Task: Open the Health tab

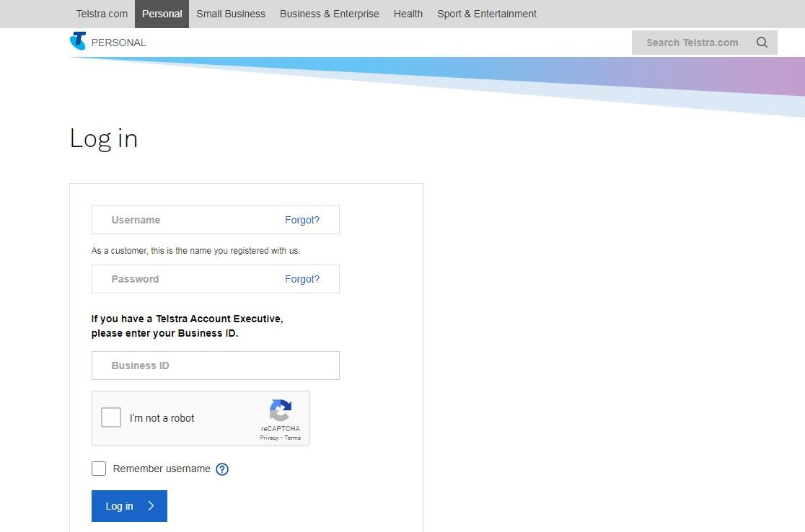Action: 408,14
